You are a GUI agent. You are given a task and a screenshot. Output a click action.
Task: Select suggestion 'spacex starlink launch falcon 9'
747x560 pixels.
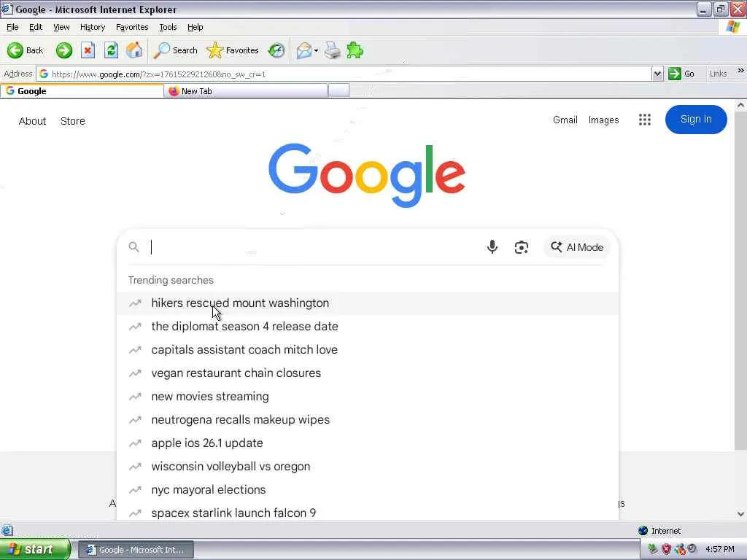point(368,511)
